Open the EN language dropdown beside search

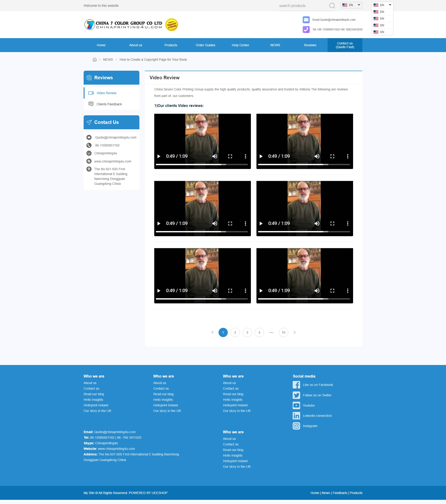coord(351,5)
